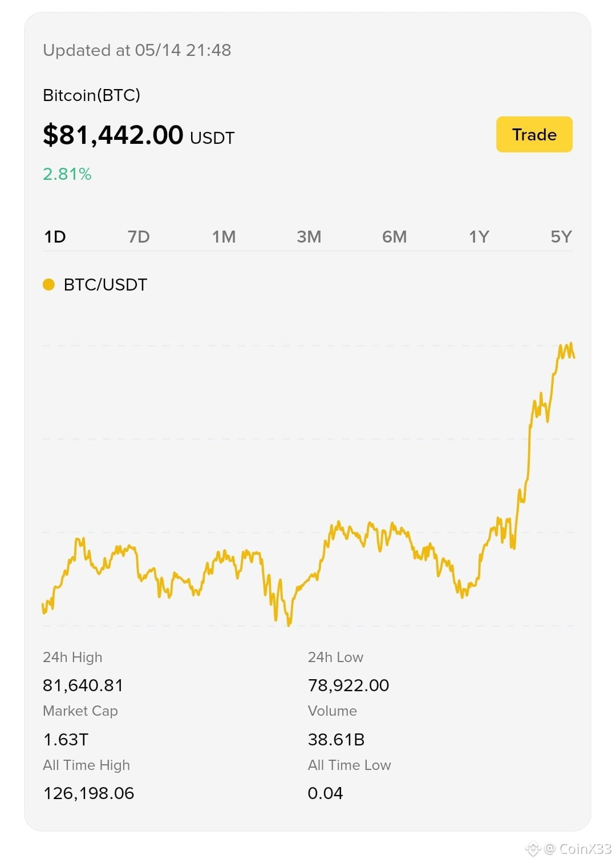This screenshot has width=616, height=863.
Task: Click the All Time High value 126,198.06
Action: tap(88, 793)
